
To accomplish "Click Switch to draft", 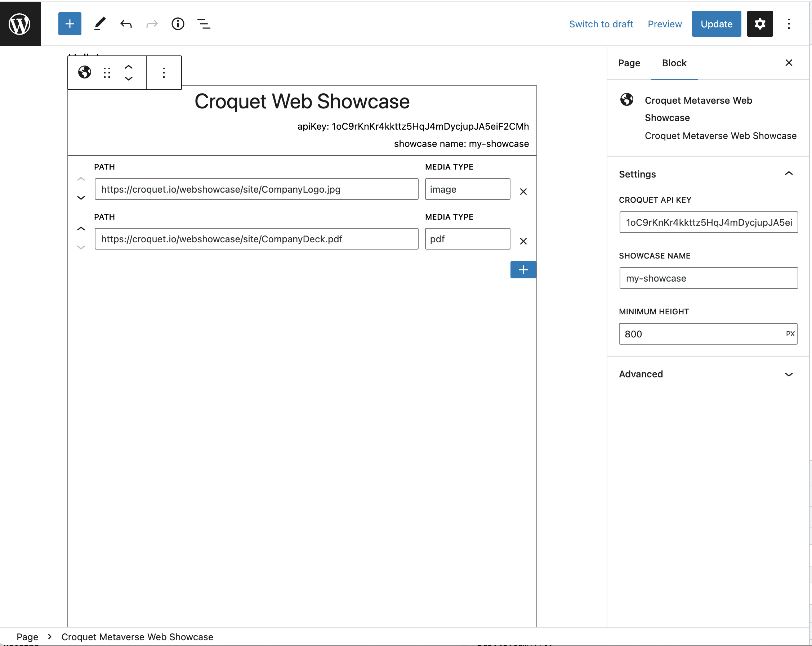I will [601, 24].
